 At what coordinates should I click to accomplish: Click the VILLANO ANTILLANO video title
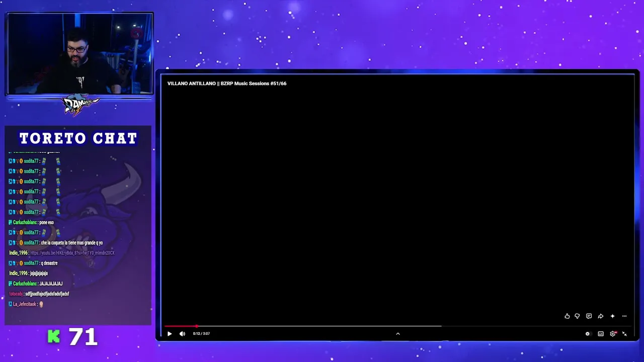(x=227, y=83)
